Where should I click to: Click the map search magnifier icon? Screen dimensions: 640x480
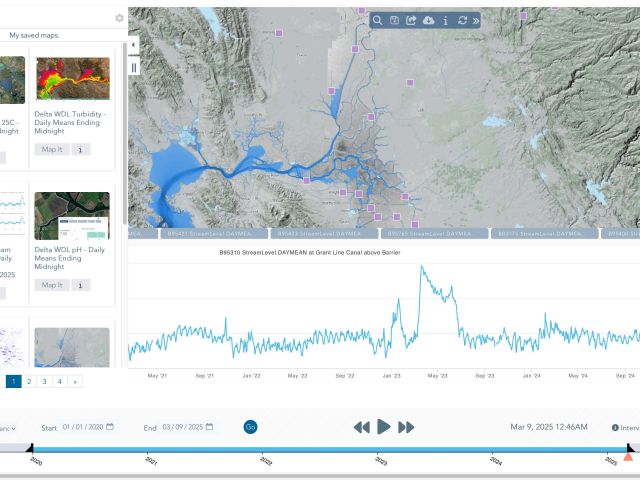(x=377, y=20)
